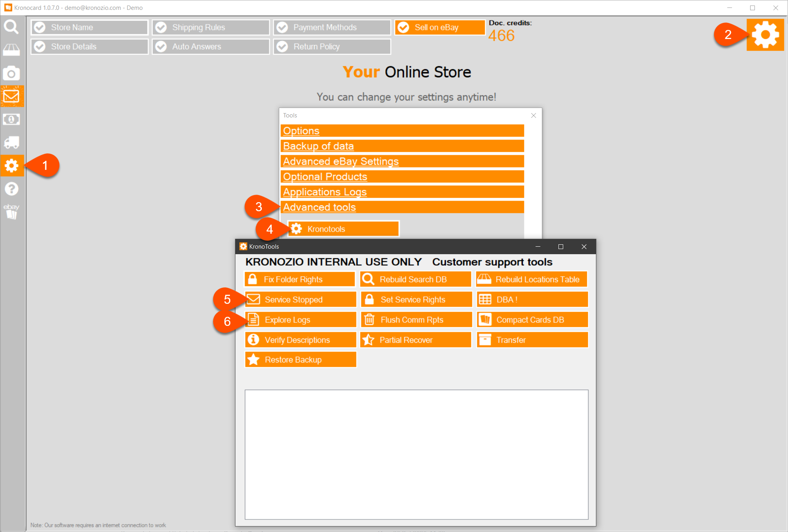Click Flush Comm Rpts button

(x=416, y=320)
